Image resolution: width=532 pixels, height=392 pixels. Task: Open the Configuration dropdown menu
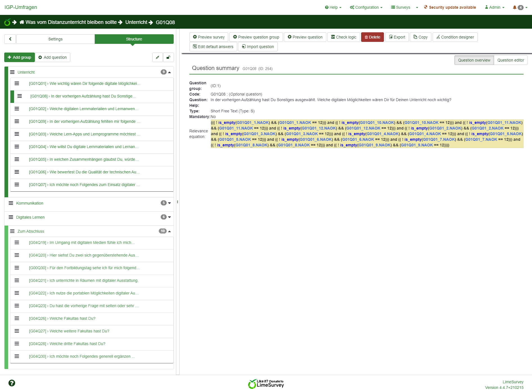pos(366,7)
